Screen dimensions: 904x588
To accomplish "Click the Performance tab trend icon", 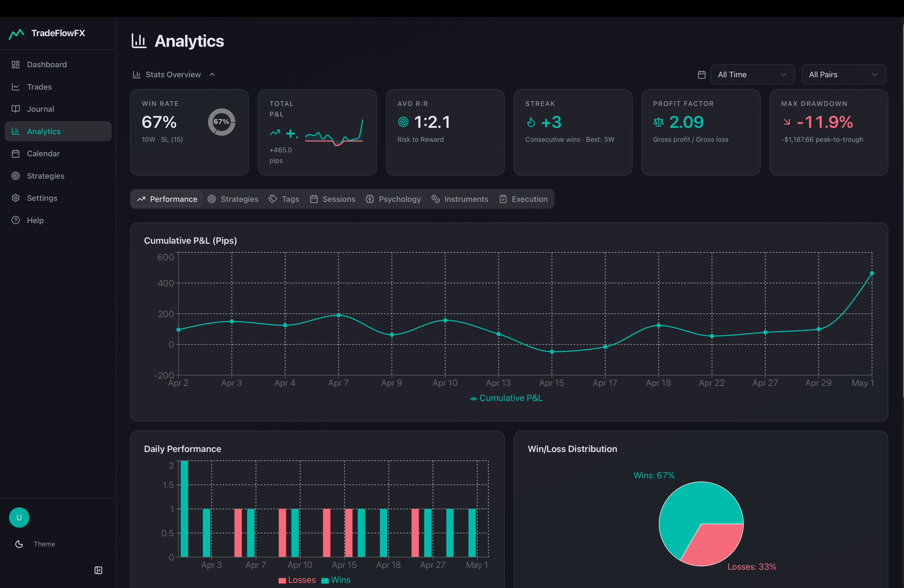I will (x=141, y=199).
